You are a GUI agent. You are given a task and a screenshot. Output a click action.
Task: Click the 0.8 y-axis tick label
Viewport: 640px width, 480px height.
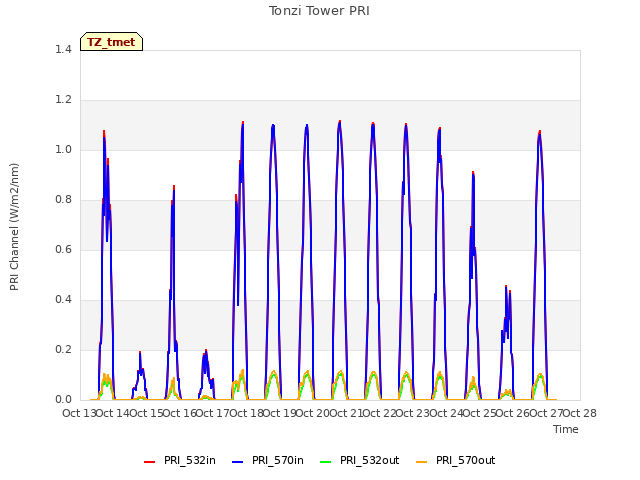point(63,200)
